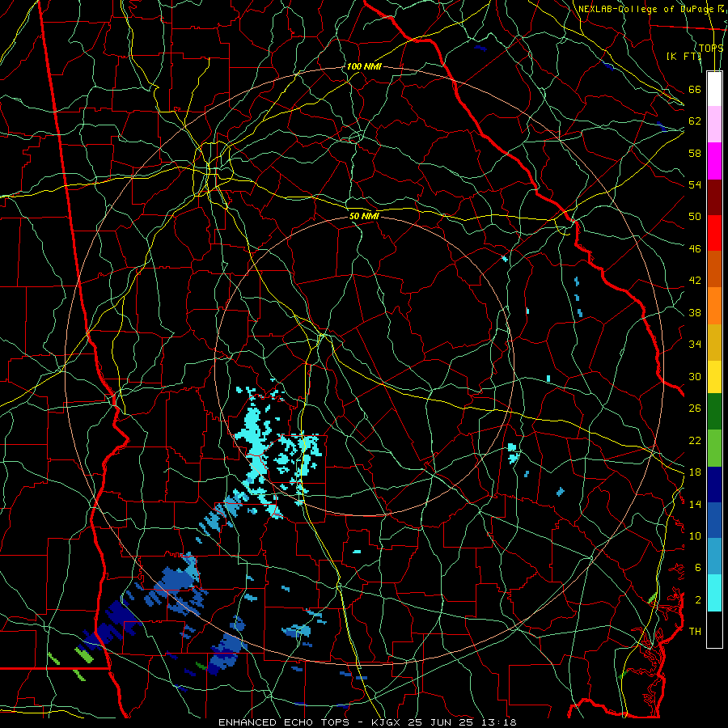Image resolution: width=728 pixels, height=728 pixels.
Task: Click legend value "10"
Action: point(695,535)
